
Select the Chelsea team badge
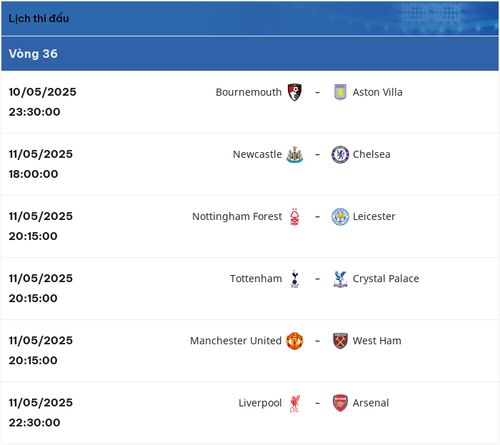[340, 154]
